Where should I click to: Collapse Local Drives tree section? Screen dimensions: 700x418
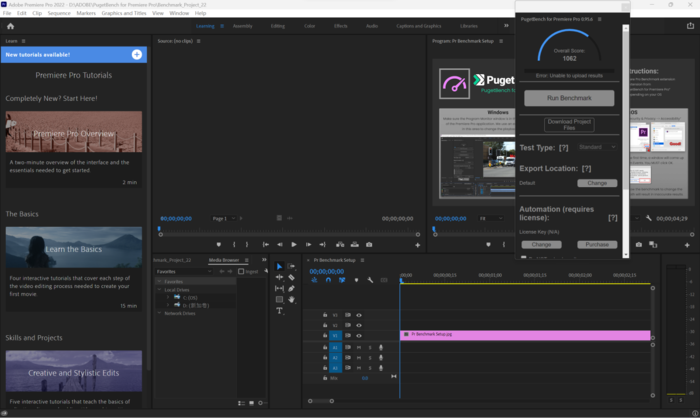click(159, 290)
